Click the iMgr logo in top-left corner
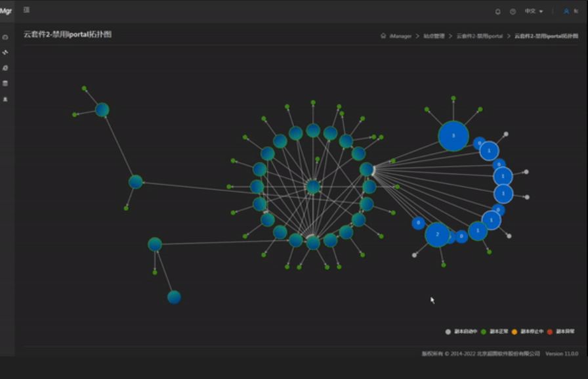The width and height of the screenshot is (588, 379). point(6,11)
